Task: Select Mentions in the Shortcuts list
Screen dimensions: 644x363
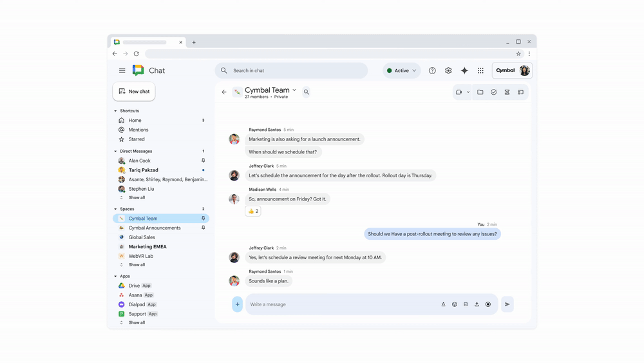Action: 138,130
